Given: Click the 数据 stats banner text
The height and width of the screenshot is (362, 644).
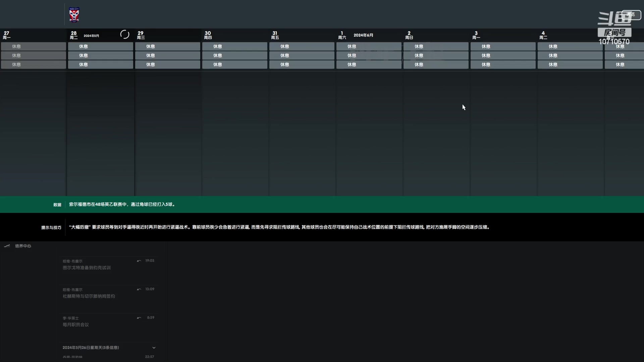Looking at the screenshot, I should [122, 204].
